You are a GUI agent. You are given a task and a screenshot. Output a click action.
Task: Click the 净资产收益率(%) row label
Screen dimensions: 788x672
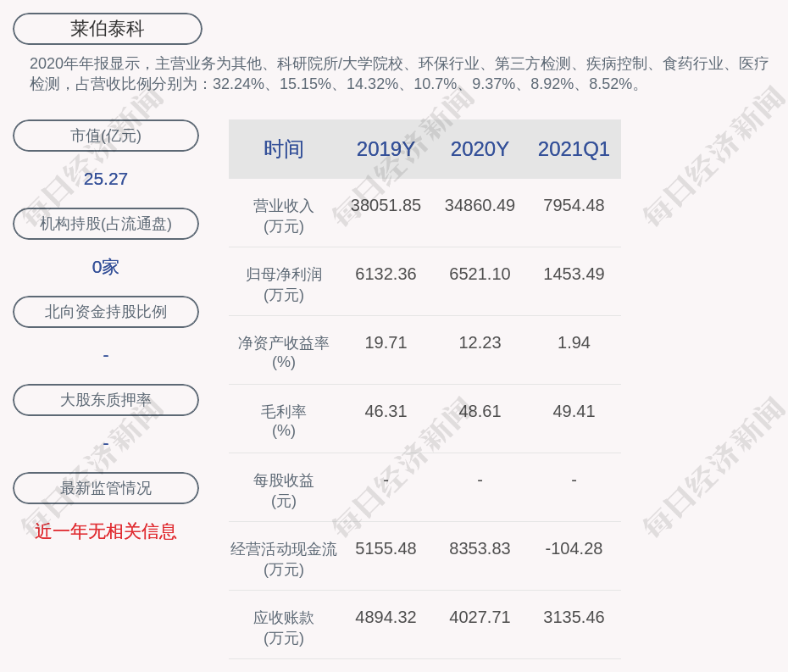coord(284,353)
